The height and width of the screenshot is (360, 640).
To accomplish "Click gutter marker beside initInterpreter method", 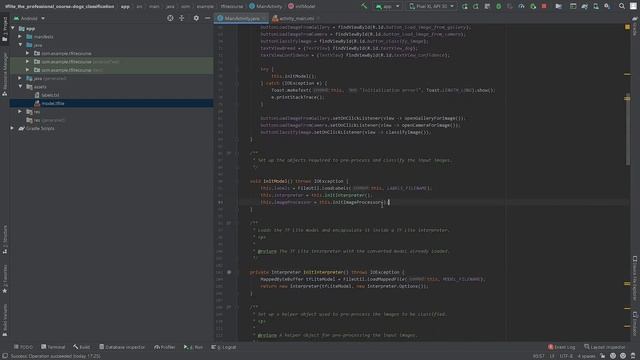I will (x=229, y=272).
